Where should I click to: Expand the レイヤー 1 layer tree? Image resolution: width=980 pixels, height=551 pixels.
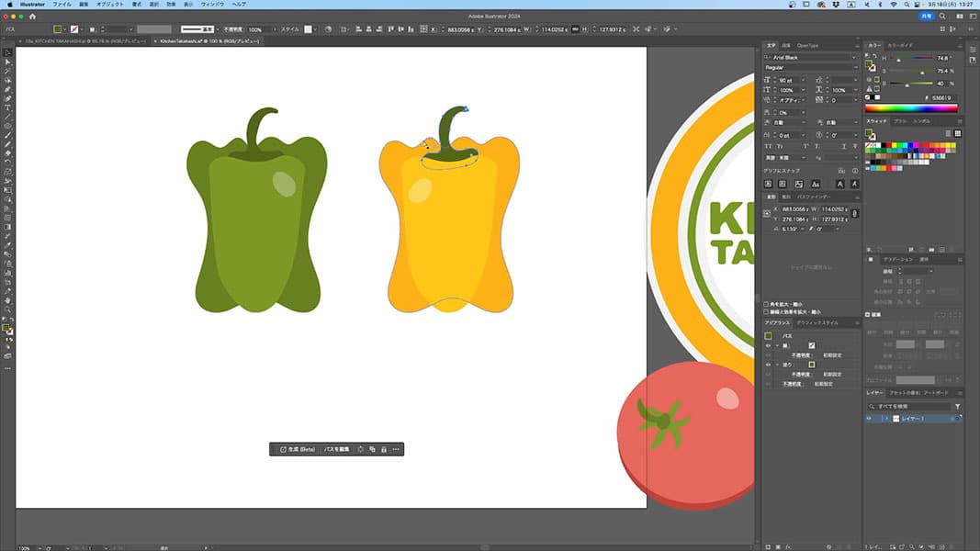tap(885, 419)
